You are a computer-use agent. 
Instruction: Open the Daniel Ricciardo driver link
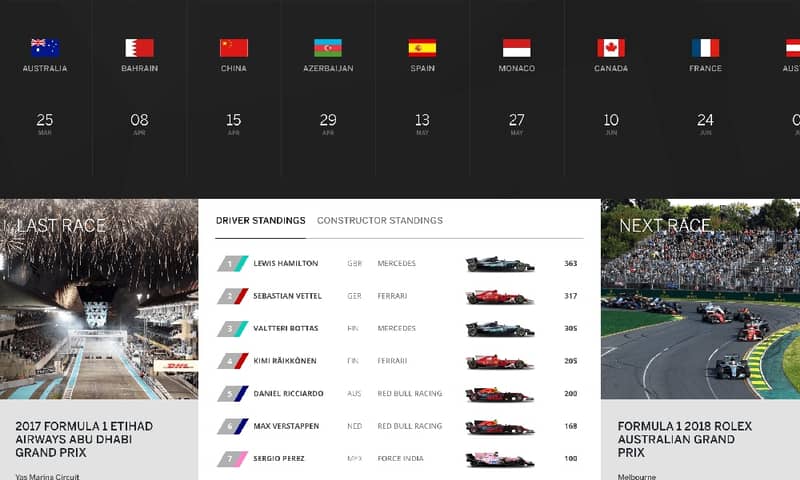[x=288, y=393]
